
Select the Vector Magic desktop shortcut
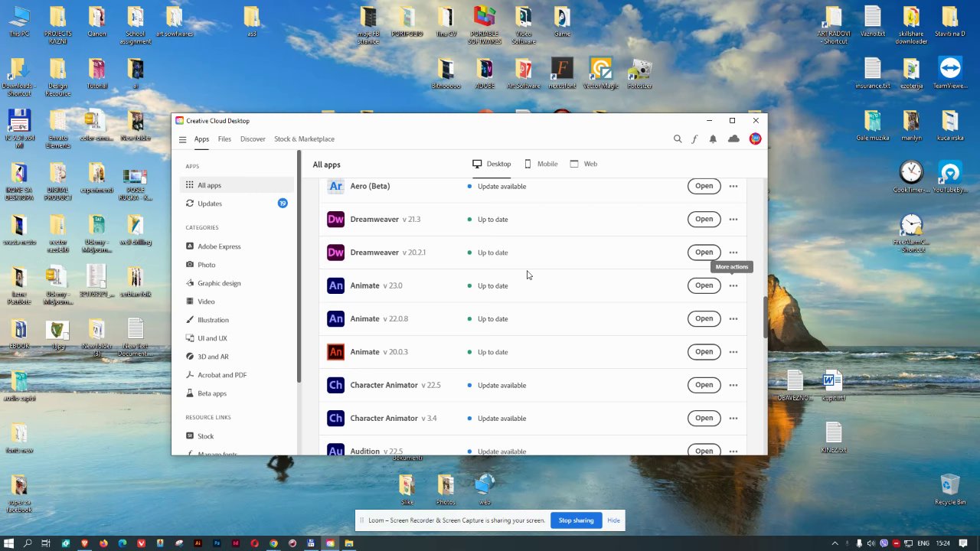pos(600,74)
